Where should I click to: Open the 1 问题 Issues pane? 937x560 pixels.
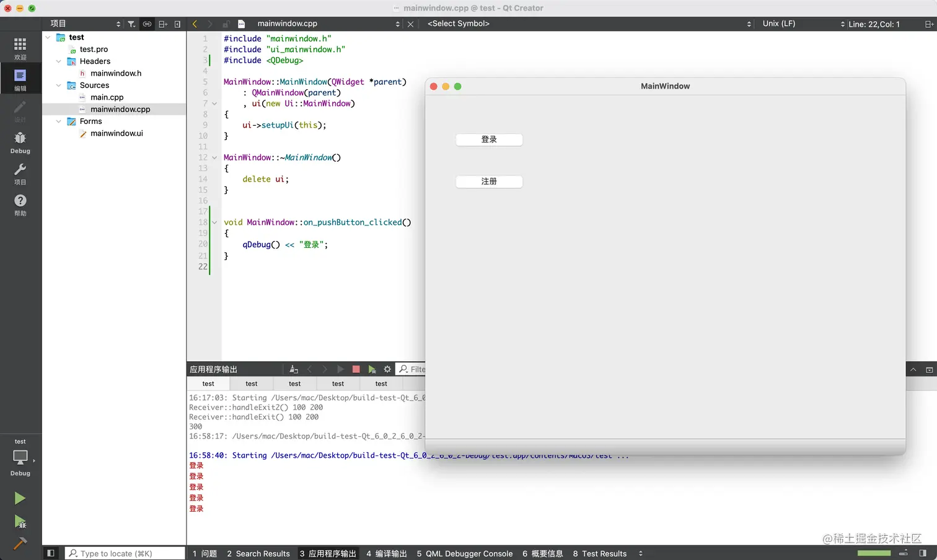[205, 553]
